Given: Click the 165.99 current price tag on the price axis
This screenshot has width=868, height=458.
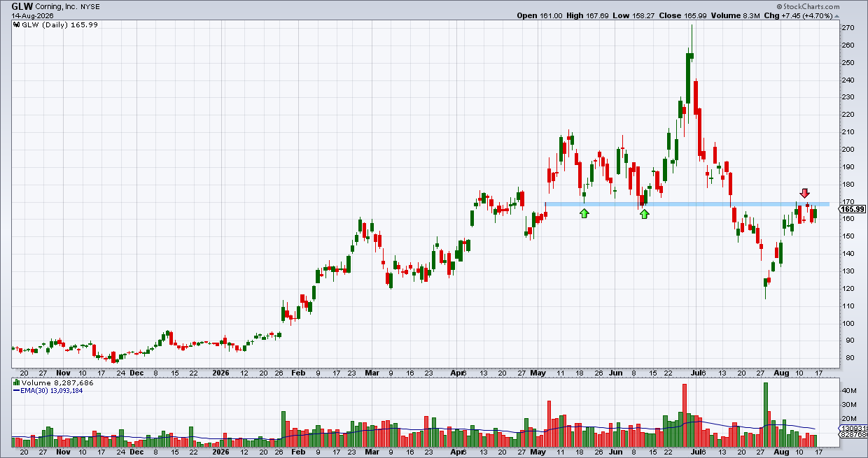Looking at the screenshot, I should point(853,209).
